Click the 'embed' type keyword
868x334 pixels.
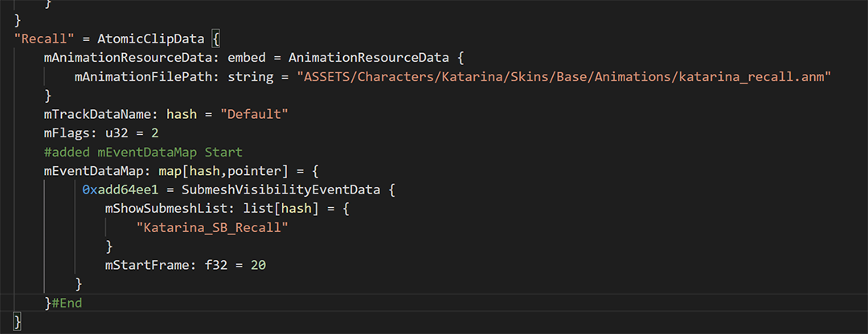tap(247, 58)
